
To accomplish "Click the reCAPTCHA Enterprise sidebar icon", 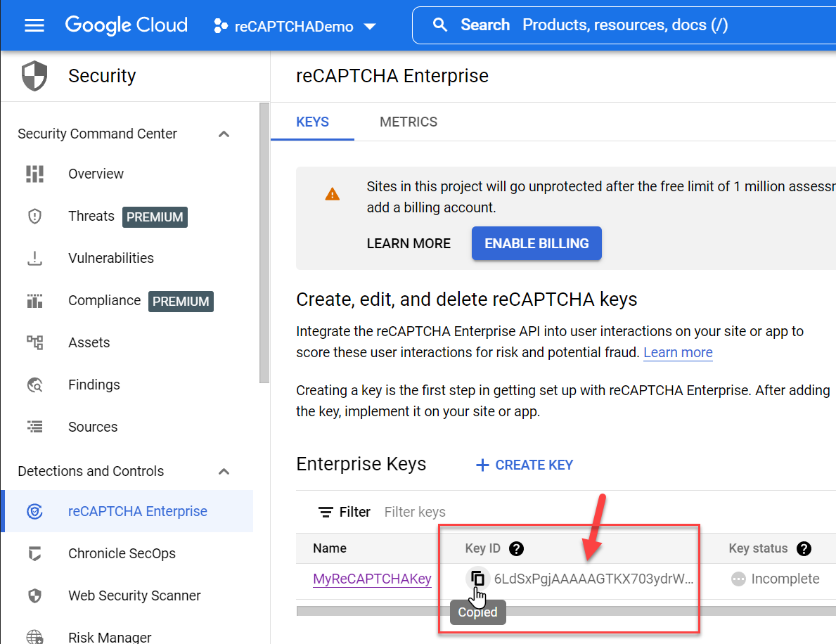I will pyautogui.click(x=34, y=511).
